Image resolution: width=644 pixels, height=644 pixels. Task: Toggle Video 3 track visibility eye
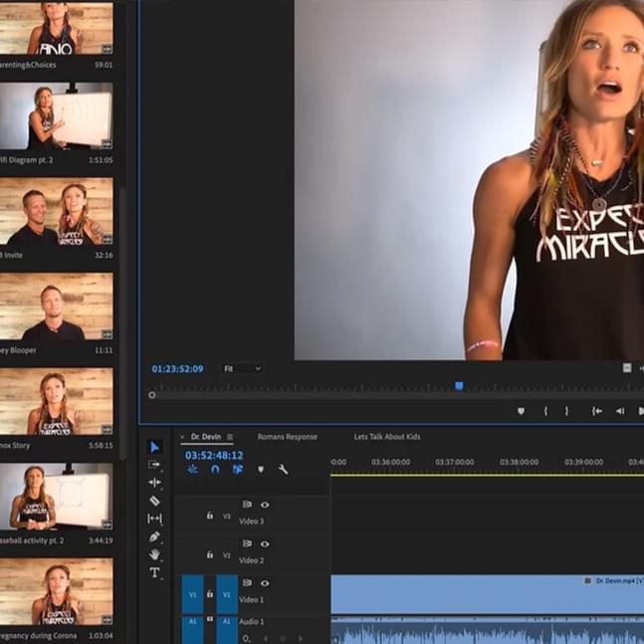pos(265,505)
